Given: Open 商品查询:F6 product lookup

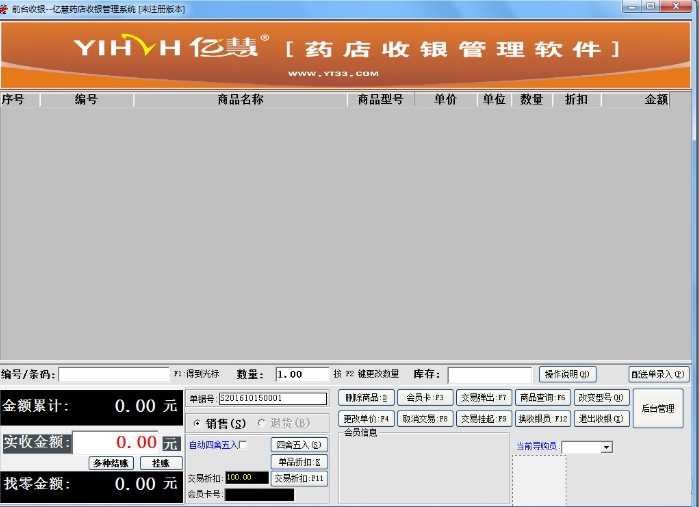Looking at the screenshot, I should (x=543, y=397).
